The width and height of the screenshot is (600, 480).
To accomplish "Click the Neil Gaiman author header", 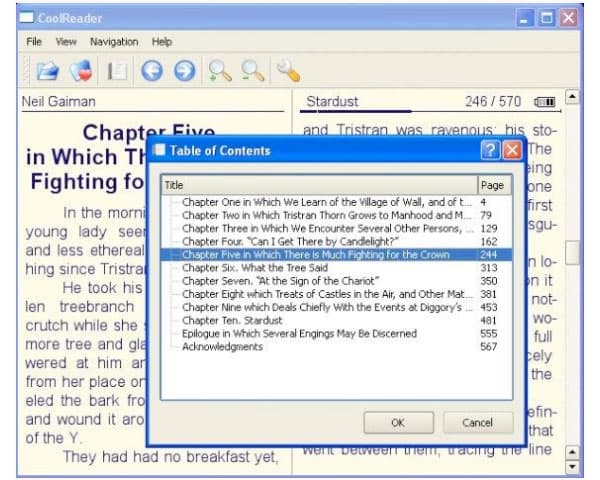I will (59, 102).
